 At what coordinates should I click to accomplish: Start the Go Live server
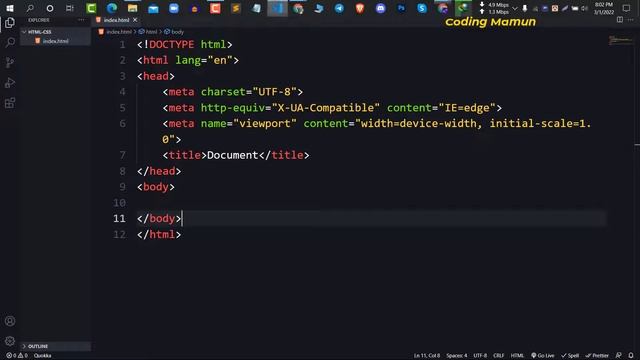[x=542, y=356]
